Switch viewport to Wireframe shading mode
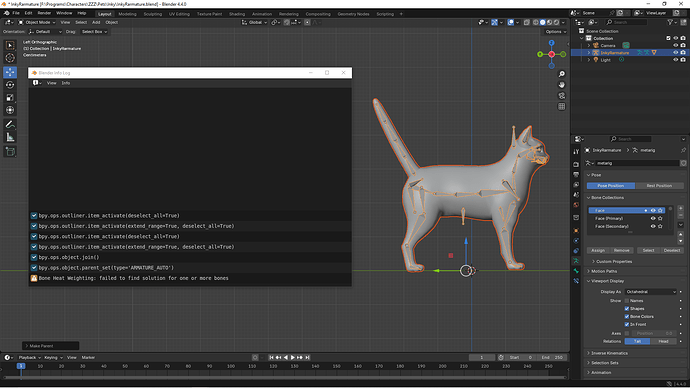Viewport: 690px width, 388px height. pos(536,22)
